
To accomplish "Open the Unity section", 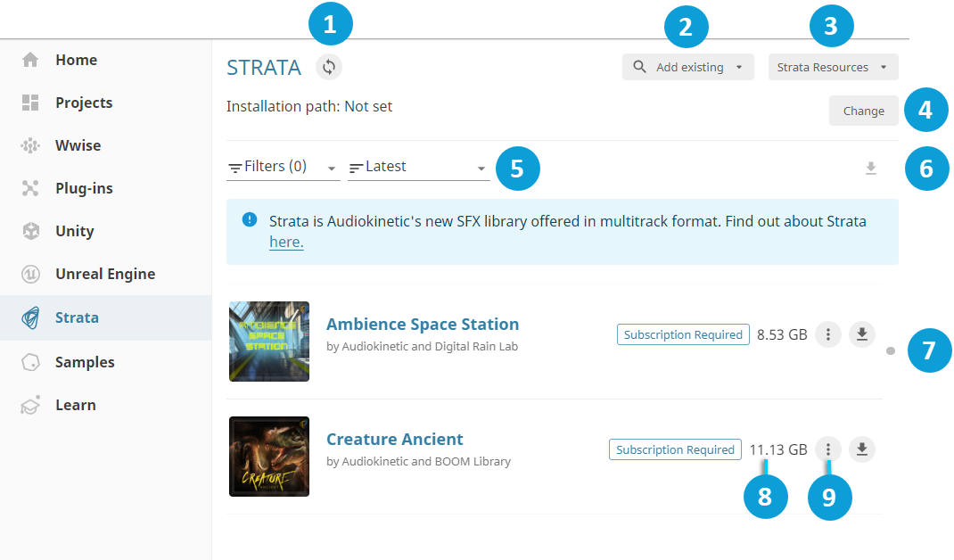I will [75, 231].
